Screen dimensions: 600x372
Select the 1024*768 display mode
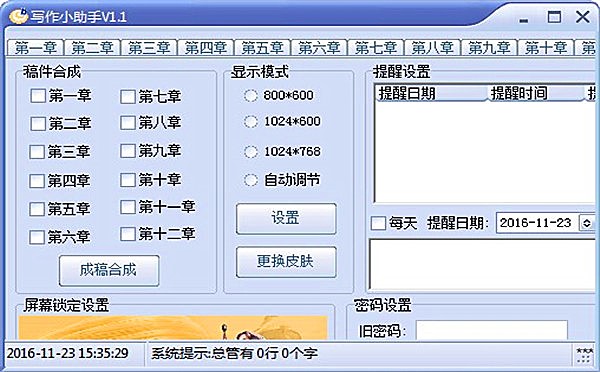(251, 152)
